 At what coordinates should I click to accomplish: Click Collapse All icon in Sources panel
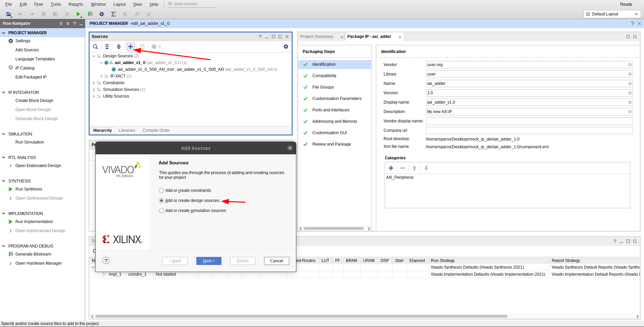[x=107, y=47]
